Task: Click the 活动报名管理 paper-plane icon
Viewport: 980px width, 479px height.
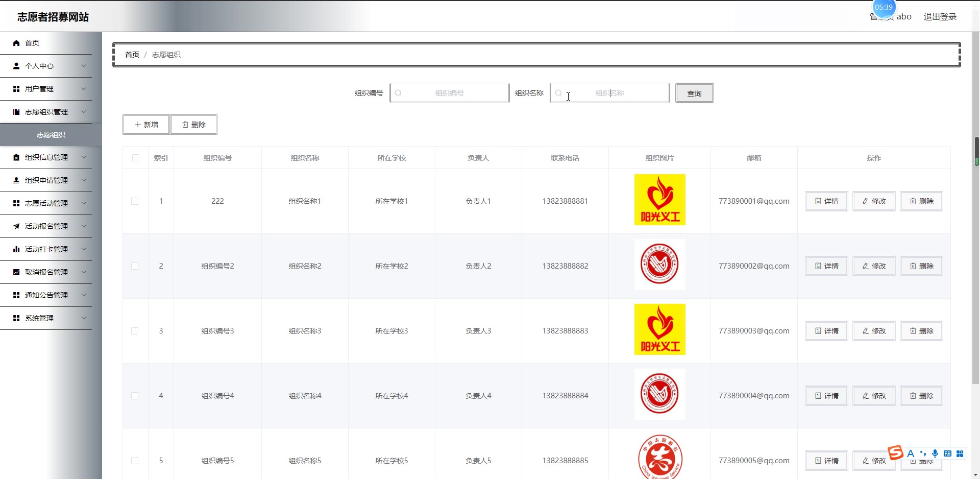Action: point(16,226)
